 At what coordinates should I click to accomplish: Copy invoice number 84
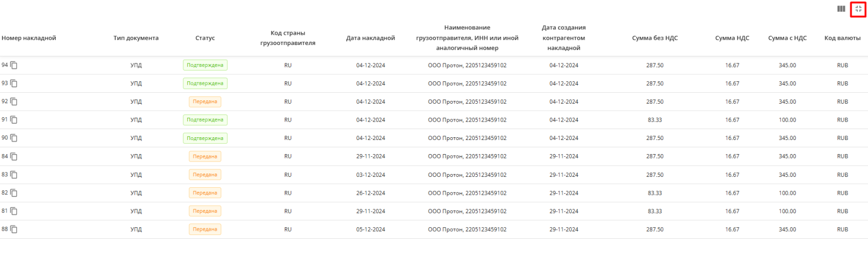pos(14,157)
